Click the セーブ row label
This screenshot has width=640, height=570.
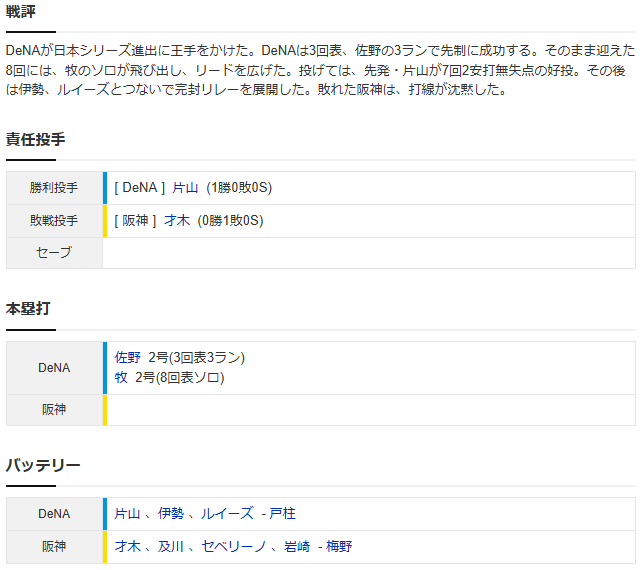pos(54,253)
